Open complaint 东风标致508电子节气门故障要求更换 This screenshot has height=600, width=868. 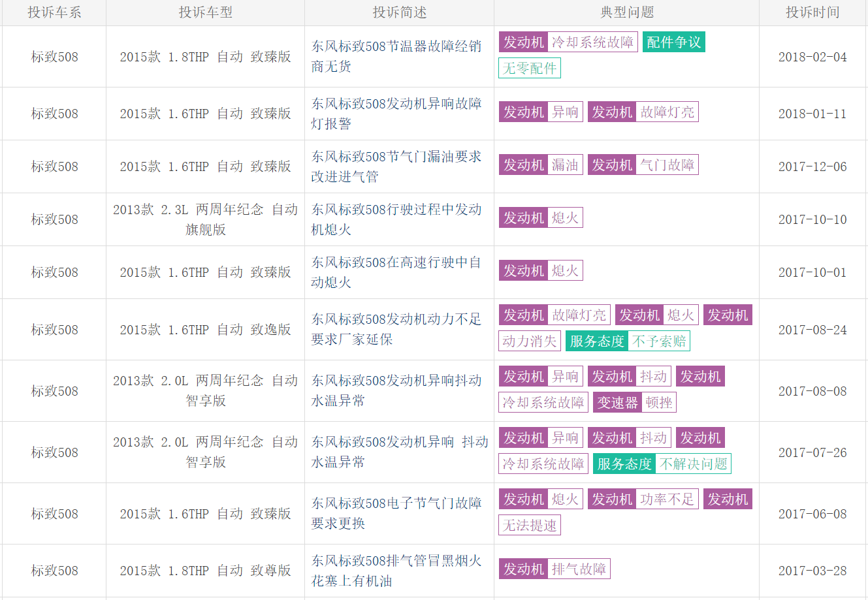396,513
